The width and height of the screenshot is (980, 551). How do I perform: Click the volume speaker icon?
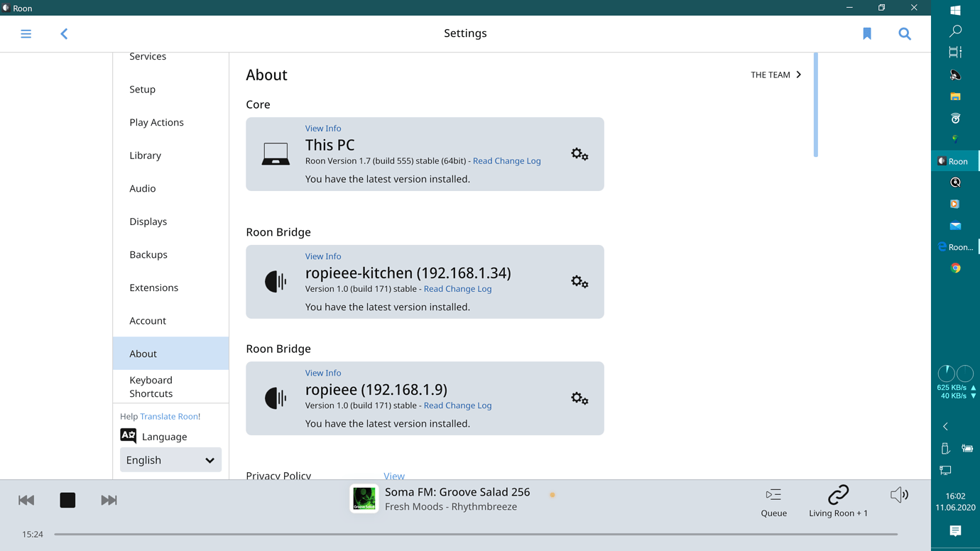coord(898,495)
